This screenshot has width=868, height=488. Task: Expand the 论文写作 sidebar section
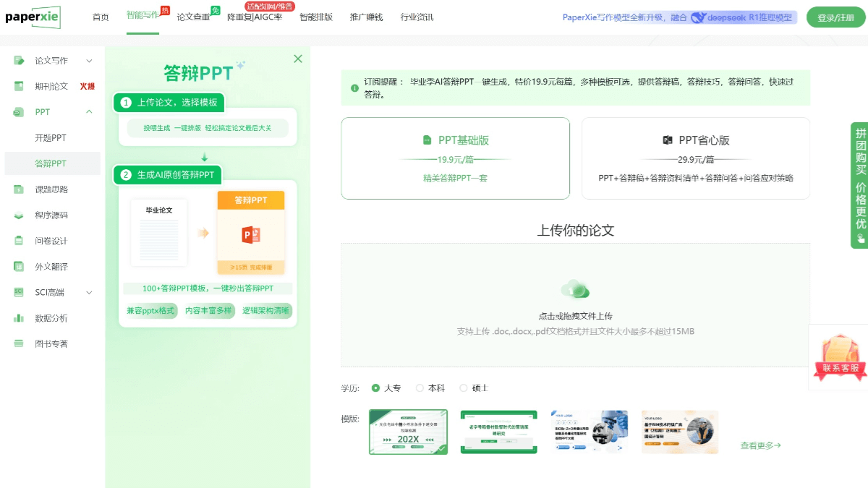[89, 61]
